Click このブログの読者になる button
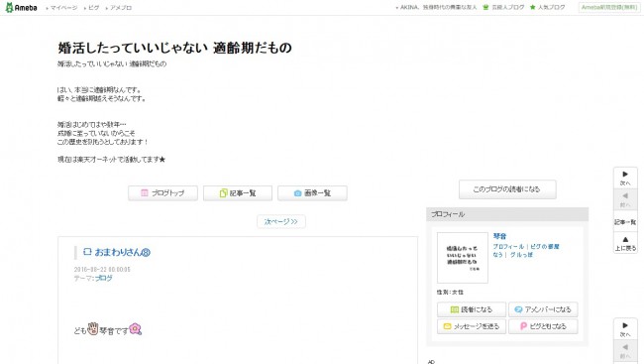This screenshot has width=644, height=364. pos(507,189)
